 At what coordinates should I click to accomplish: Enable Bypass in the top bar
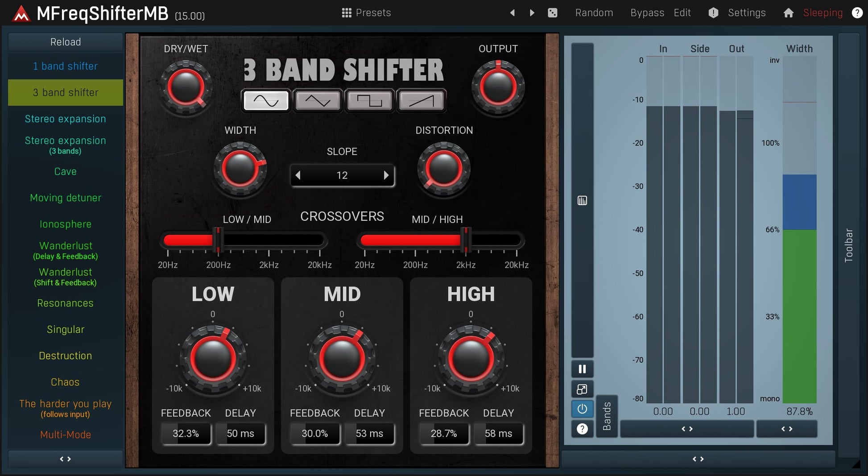click(x=647, y=12)
